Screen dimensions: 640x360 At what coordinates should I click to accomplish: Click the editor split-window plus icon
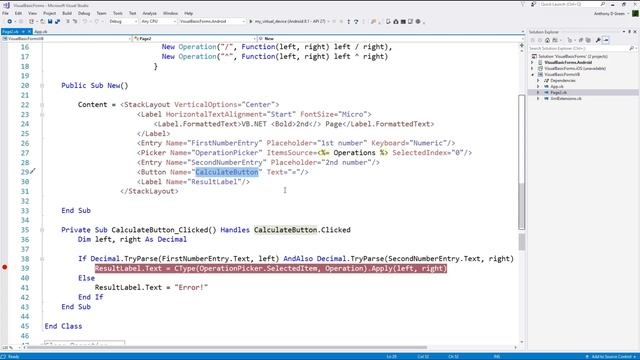(x=522, y=46)
